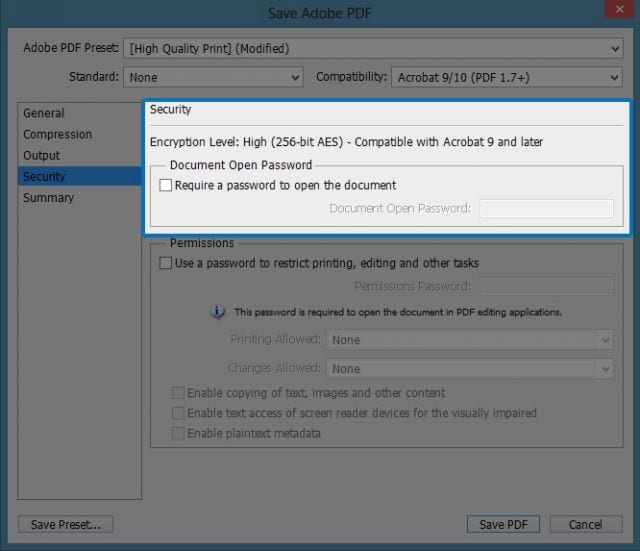Select the Security category in sidebar
The image size is (640, 551).
pos(45,176)
